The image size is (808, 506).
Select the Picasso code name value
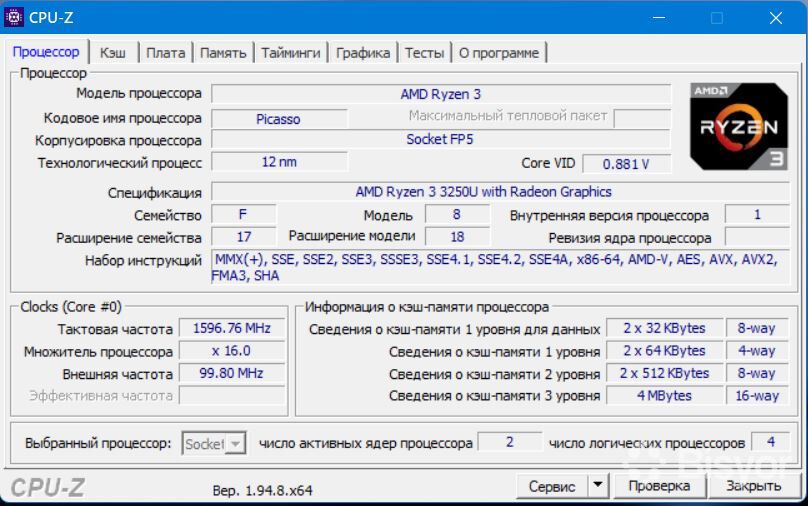point(279,119)
